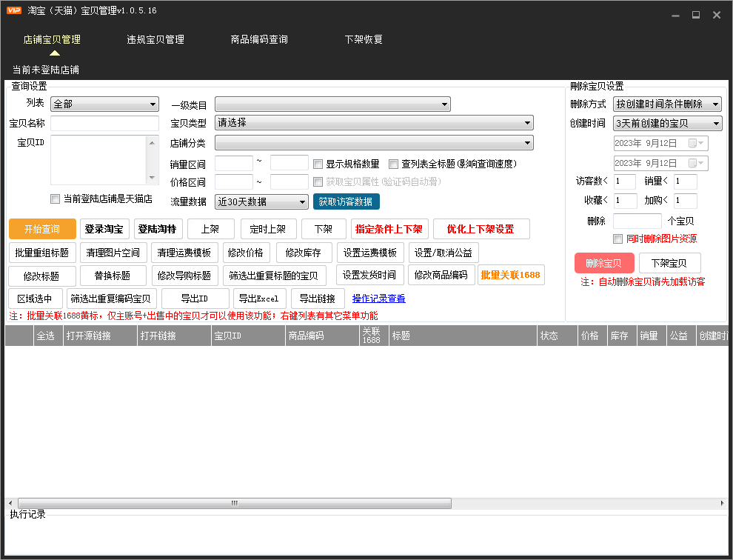Click 指定条件上下架 button
Viewport: 733px width, 560px height.
pyautogui.click(x=389, y=229)
